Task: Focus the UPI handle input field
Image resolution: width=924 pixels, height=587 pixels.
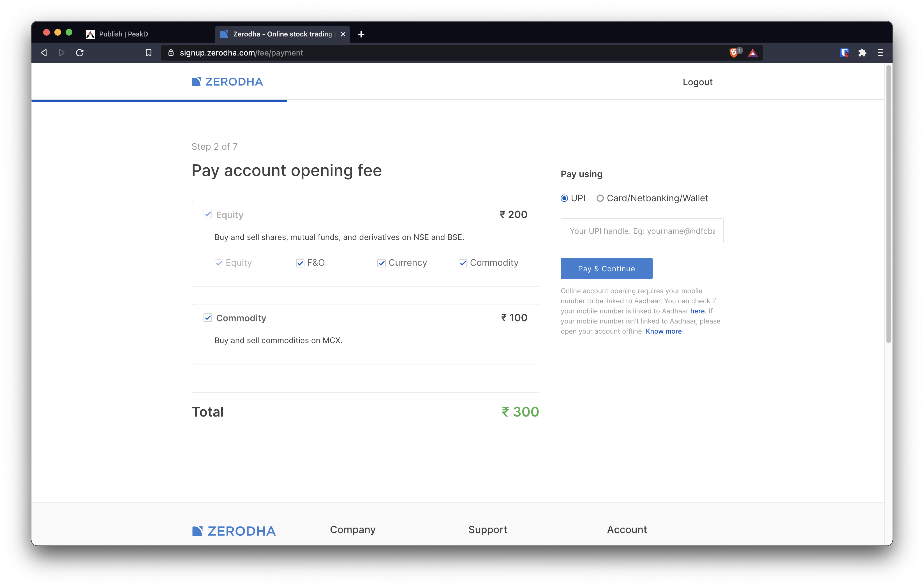Action: [642, 231]
